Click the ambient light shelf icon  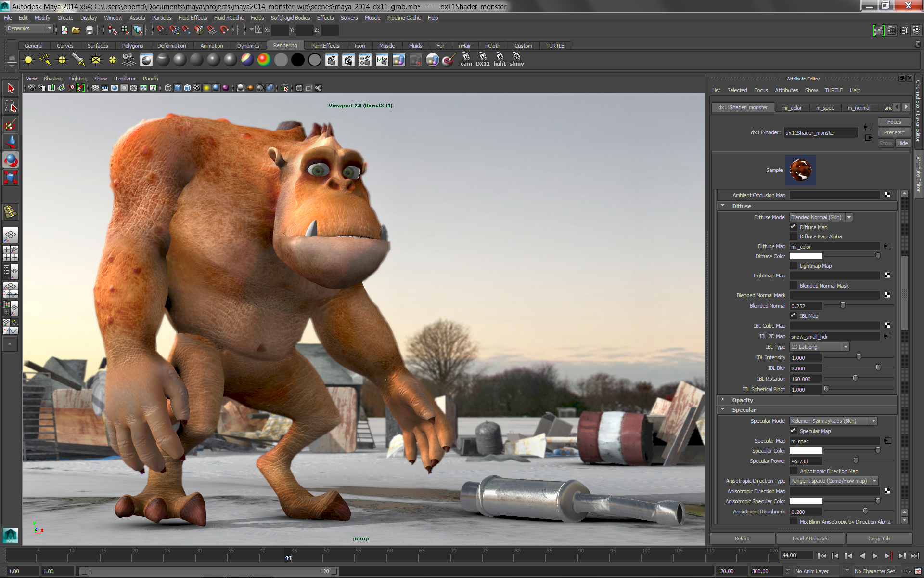click(28, 60)
